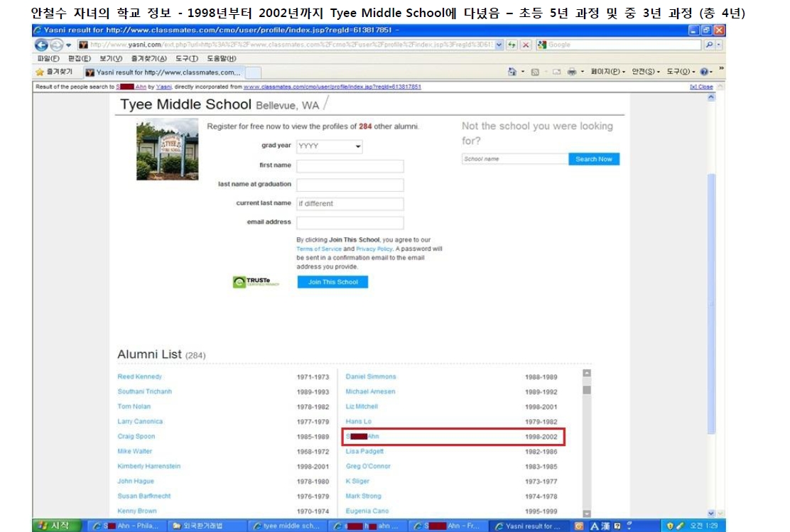Show more commands with the double chevron
This screenshot has width=790, height=532.
pos(722,68)
